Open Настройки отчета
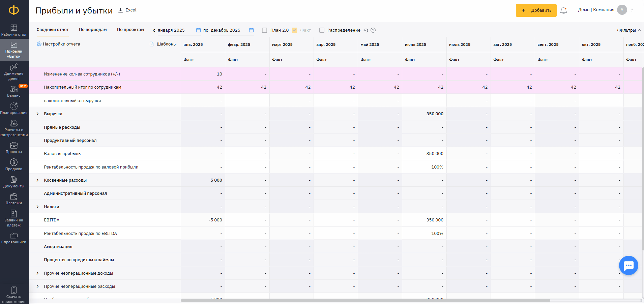 pos(58,44)
